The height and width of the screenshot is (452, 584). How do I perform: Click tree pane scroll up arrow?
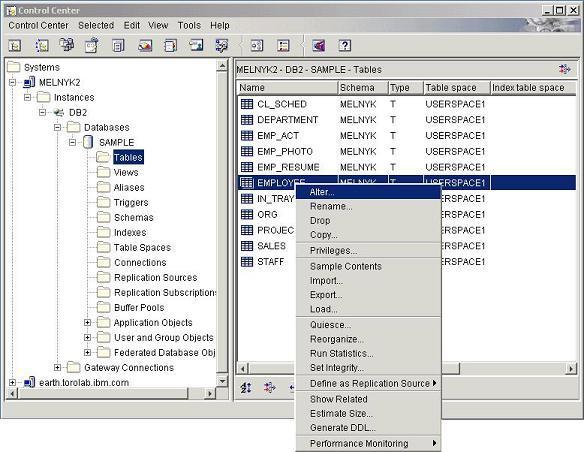click(222, 66)
